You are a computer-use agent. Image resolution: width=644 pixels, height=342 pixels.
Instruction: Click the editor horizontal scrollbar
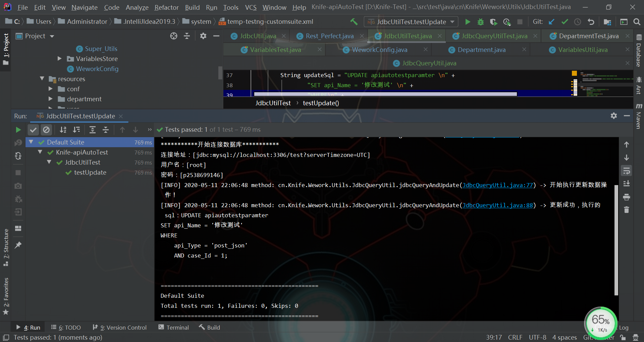385,94
